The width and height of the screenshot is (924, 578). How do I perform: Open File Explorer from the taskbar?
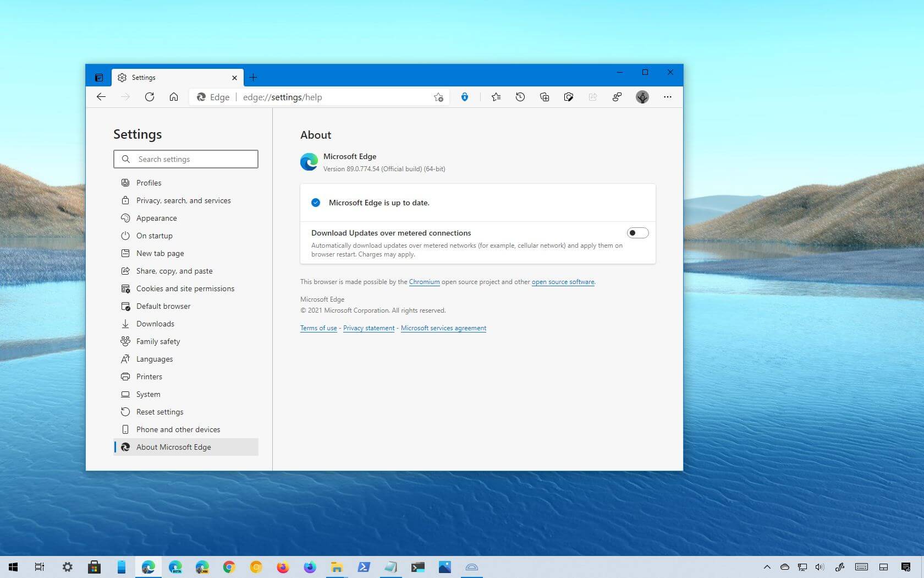(337, 567)
